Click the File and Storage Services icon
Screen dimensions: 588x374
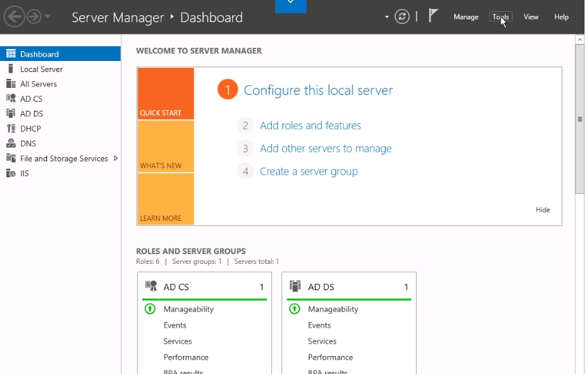pyautogui.click(x=11, y=158)
